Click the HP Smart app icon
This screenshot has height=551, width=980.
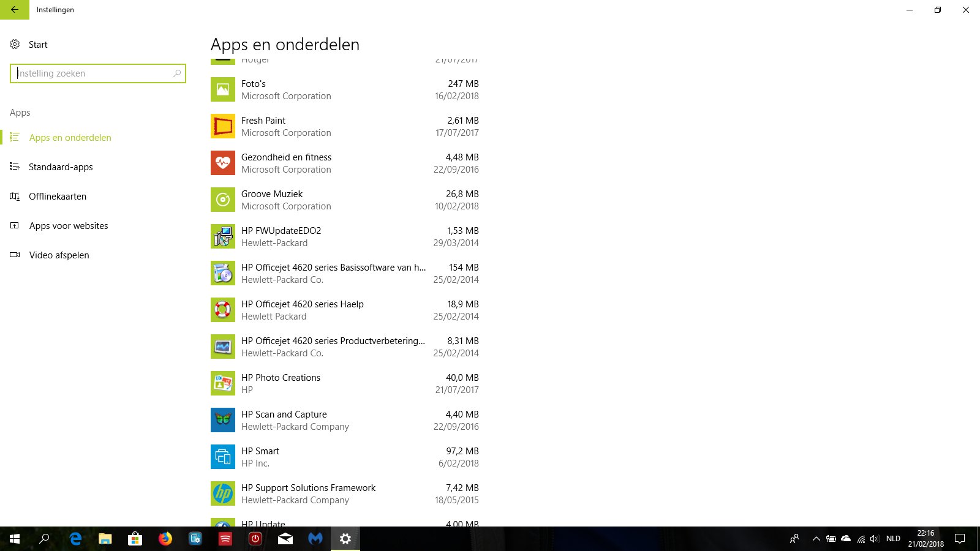pos(223,457)
